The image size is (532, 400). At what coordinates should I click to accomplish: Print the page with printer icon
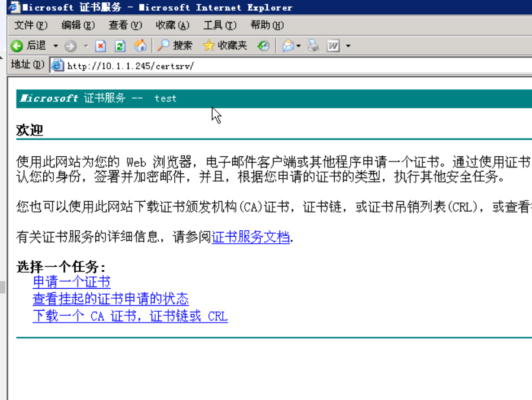313,46
